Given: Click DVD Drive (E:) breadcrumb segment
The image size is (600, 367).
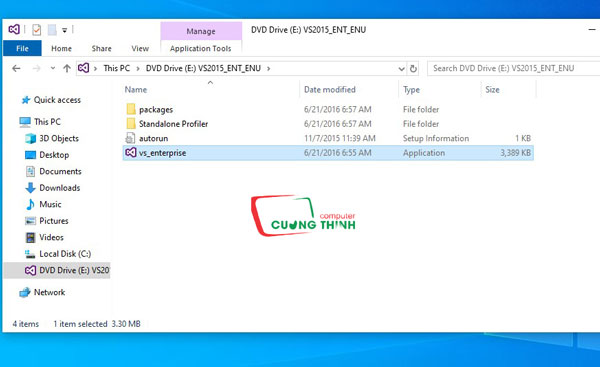Looking at the screenshot, I should [203, 68].
